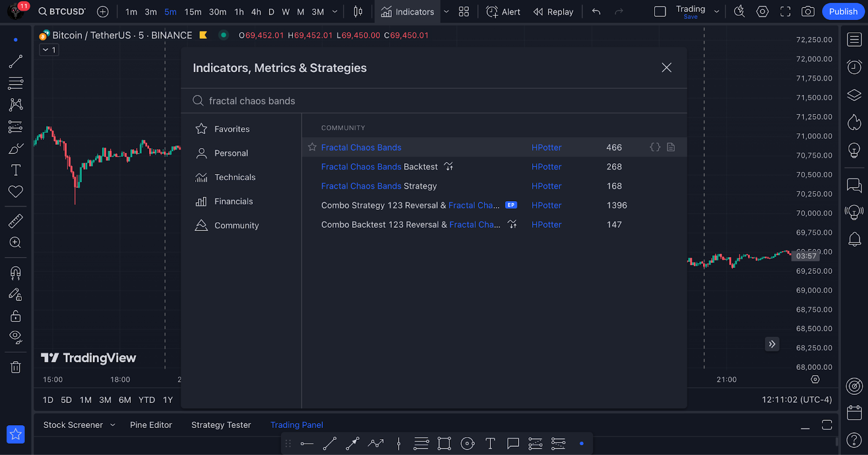Close the Indicators, Metrics & Strategies dialog
Screen dimensions: 868x455
667,67
